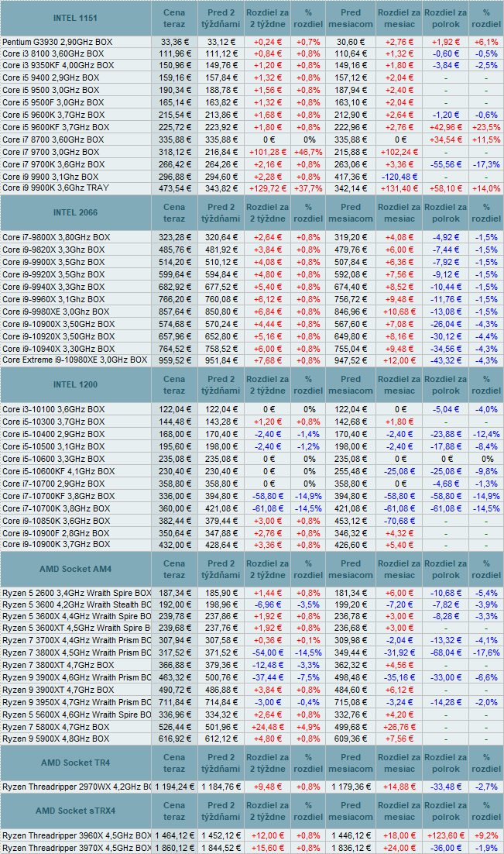Click the Core i5-10600KF 4,1GHz BOX name

coord(59,472)
